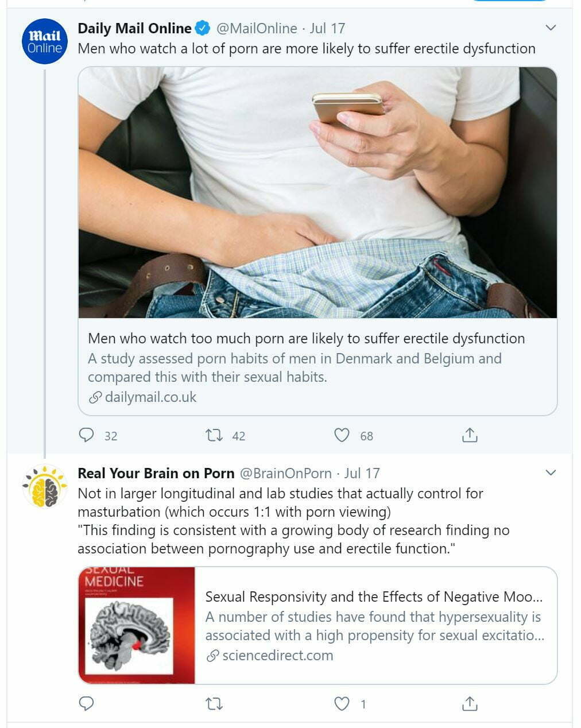Viewport: 581px width, 728px height.
Task: Reply to the Daily Mail Online tweet
Action: pyautogui.click(x=86, y=435)
